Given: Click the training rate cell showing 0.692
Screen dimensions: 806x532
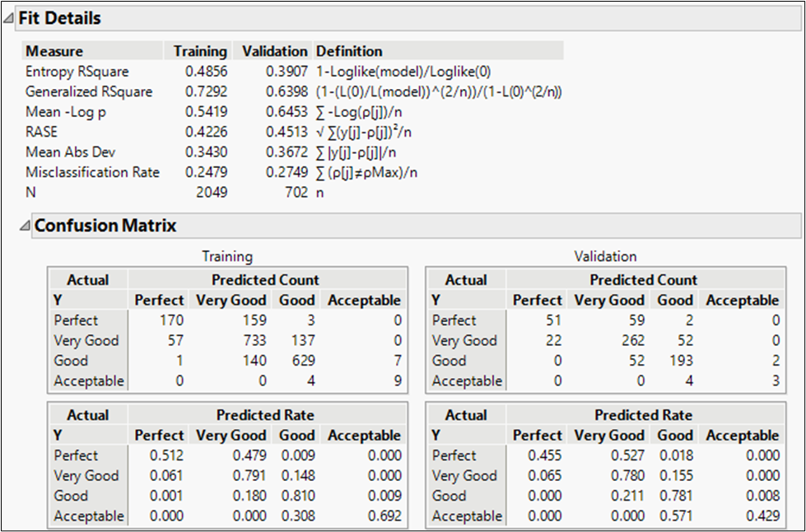Looking at the screenshot, I should [x=381, y=516].
